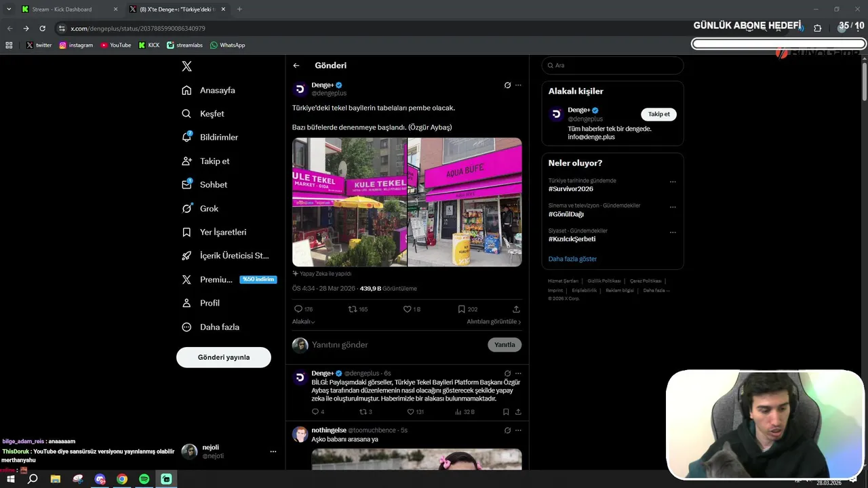Open Keşfet from the sidebar
Image resolution: width=868 pixels, height=488 pixels.
[203, 114]
